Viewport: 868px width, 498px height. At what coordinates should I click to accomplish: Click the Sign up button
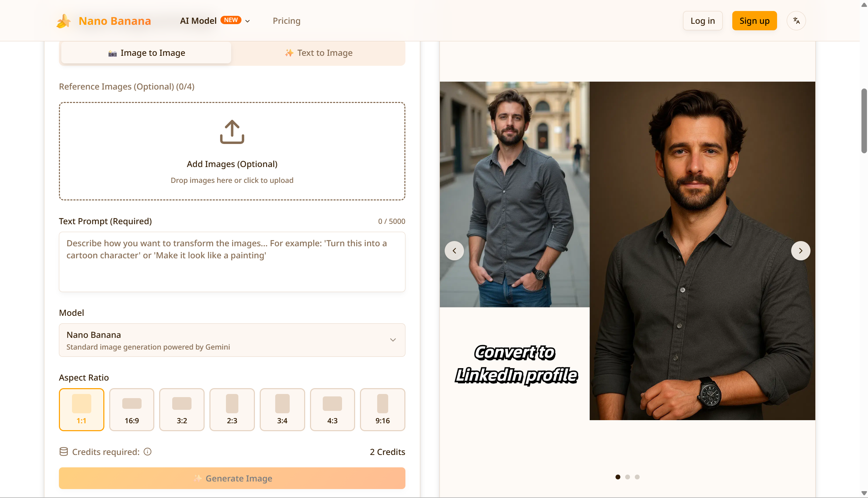click(x=754, y=21)
